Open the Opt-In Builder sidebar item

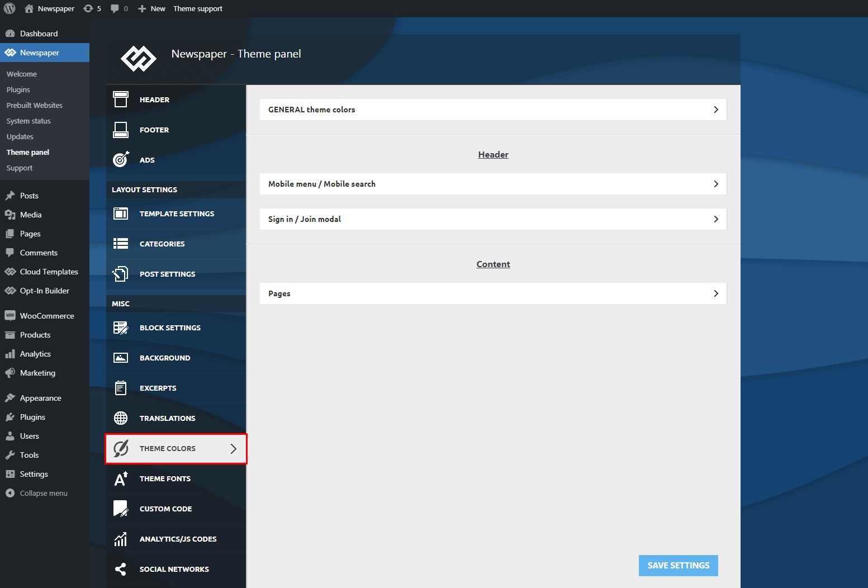coord(45,291)
